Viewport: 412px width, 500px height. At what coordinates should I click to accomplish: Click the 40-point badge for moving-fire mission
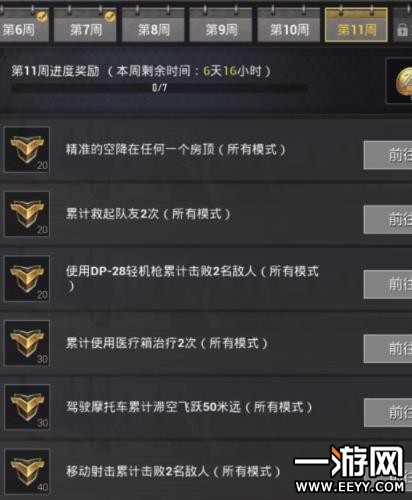(x=27, y=472)
